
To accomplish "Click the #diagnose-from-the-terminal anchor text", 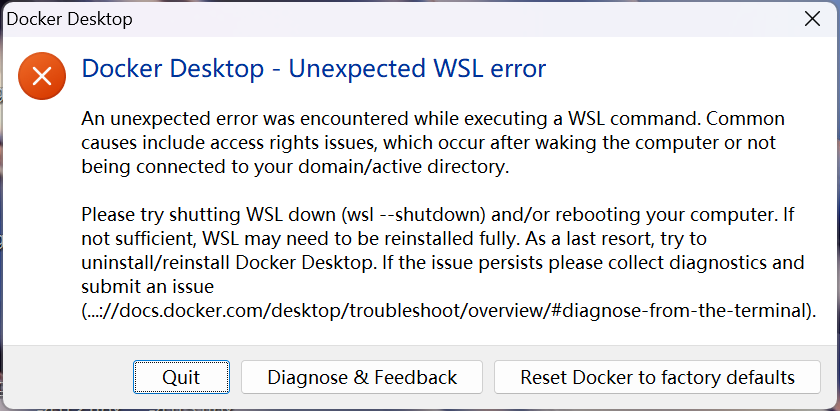I will (x=679, y=310).
